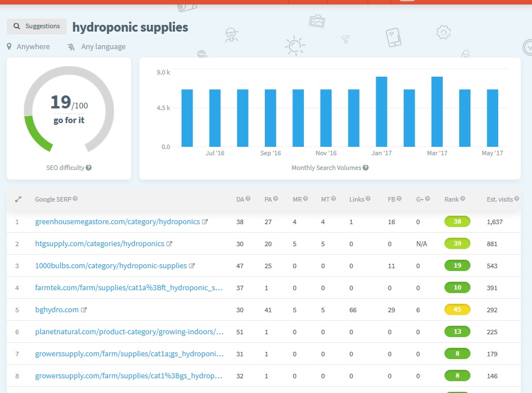The image size is (532, 393).
Task: Click external link icon next to 1000bulbs.com
Action: coord(191,266)
